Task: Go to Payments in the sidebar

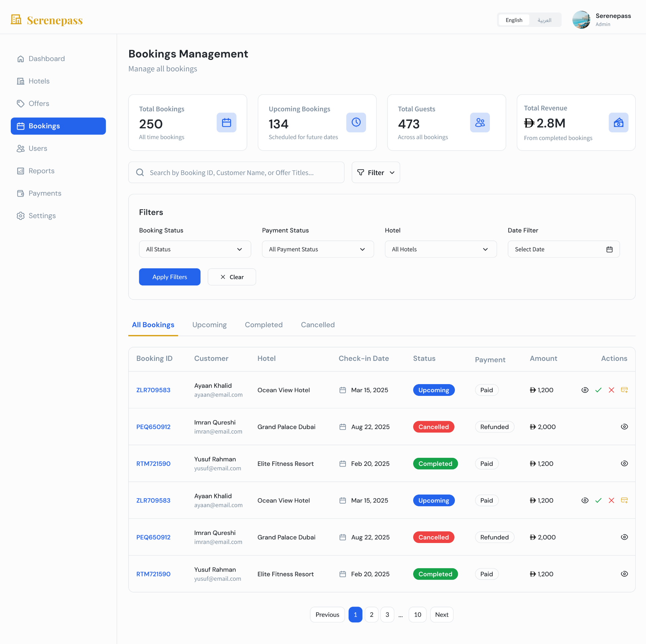Action: click(39, 193)
